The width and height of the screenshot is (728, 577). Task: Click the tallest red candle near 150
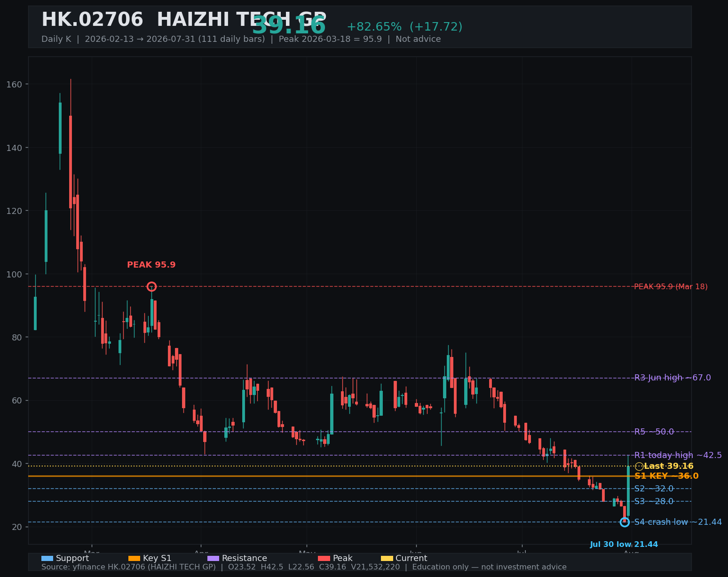pos(71,162)
